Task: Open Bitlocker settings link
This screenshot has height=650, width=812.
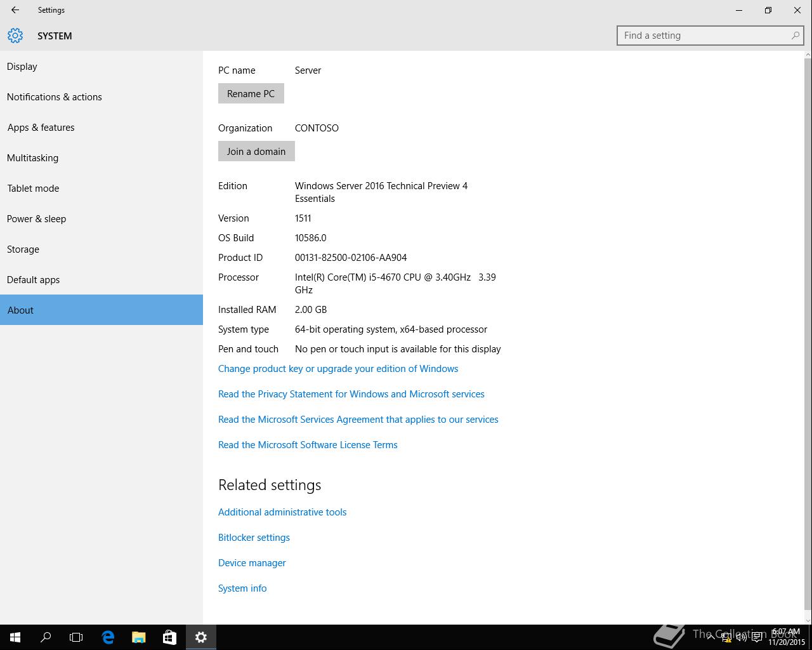Action: tap(254, 538)
